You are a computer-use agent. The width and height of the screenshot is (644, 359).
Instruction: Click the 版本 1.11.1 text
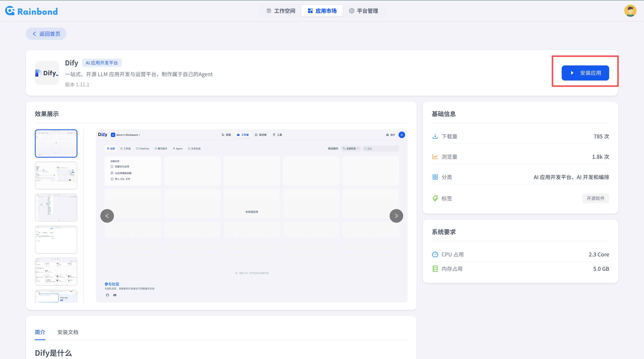pos(77,85)
